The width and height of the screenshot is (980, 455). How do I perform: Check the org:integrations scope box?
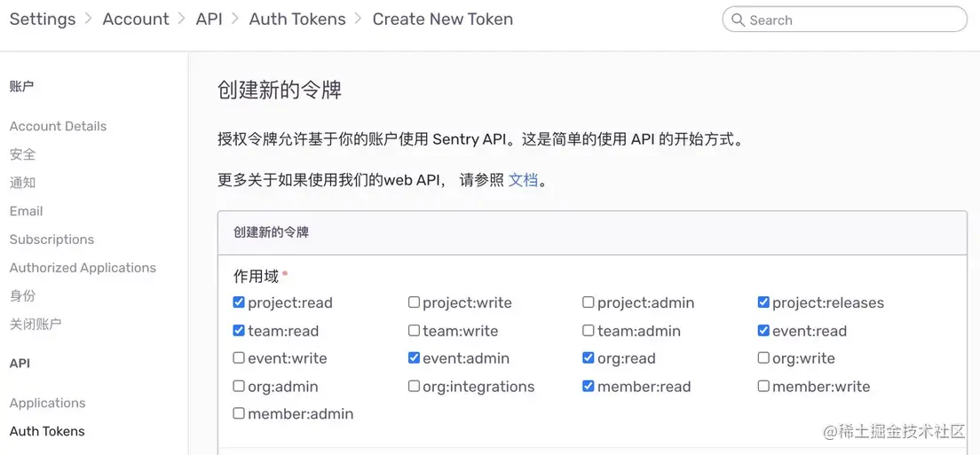point(415,387)
